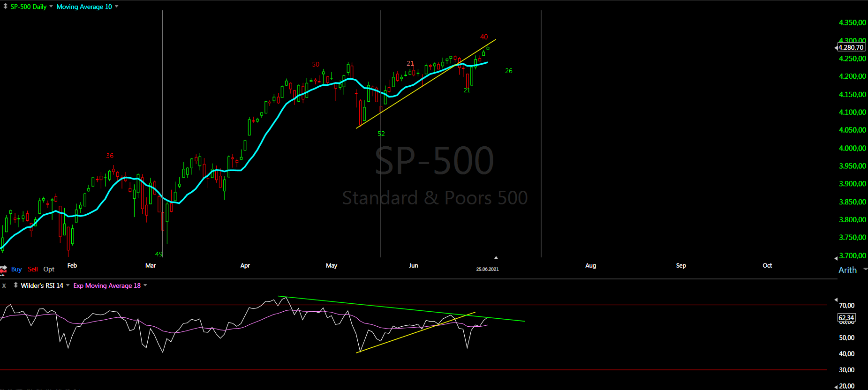Select the SP-500 Daily chart title
This screenshot has width=868, height=390.
click(29, 7)
